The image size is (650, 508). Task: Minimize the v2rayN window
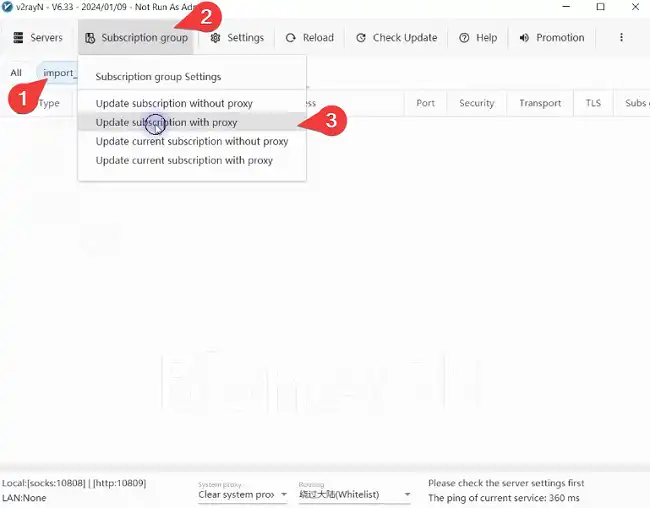point(566,7)
